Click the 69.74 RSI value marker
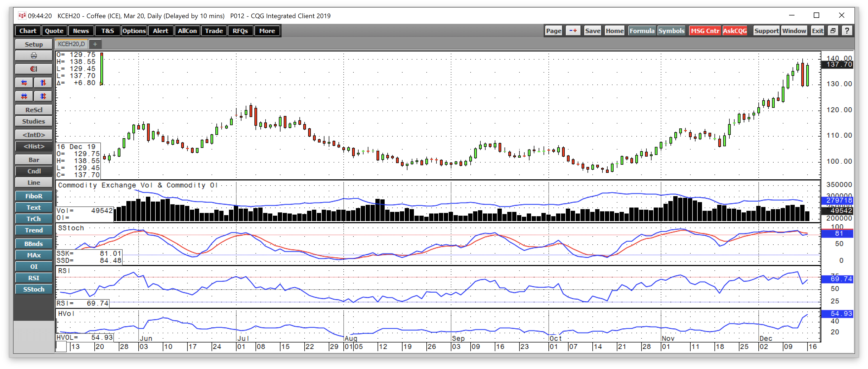Image resolution: width=868 pixels, height=369 pixels. [837, 279]
